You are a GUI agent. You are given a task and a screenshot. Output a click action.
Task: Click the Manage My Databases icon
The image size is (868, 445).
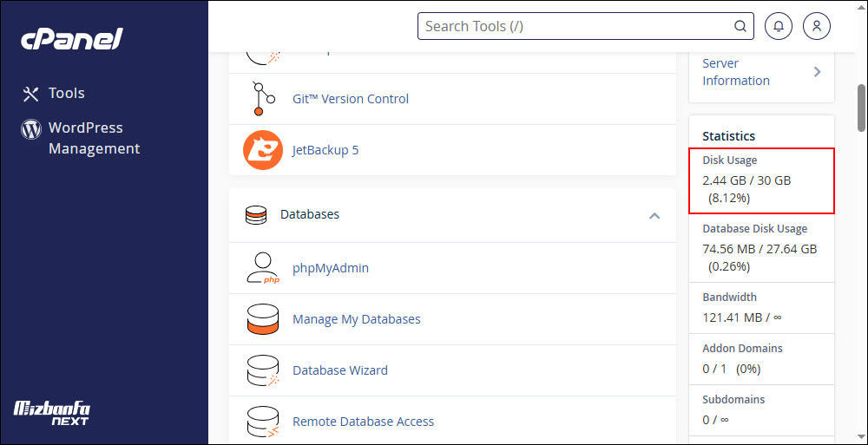click(263, 319)
